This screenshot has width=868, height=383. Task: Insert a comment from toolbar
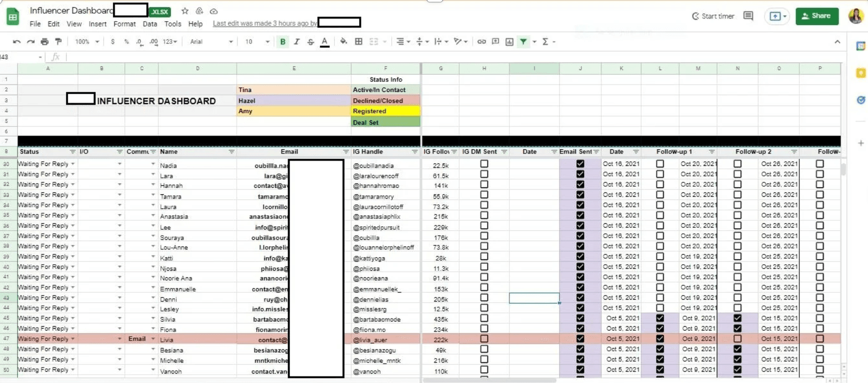pyautogui.click(x=495, y=42)
